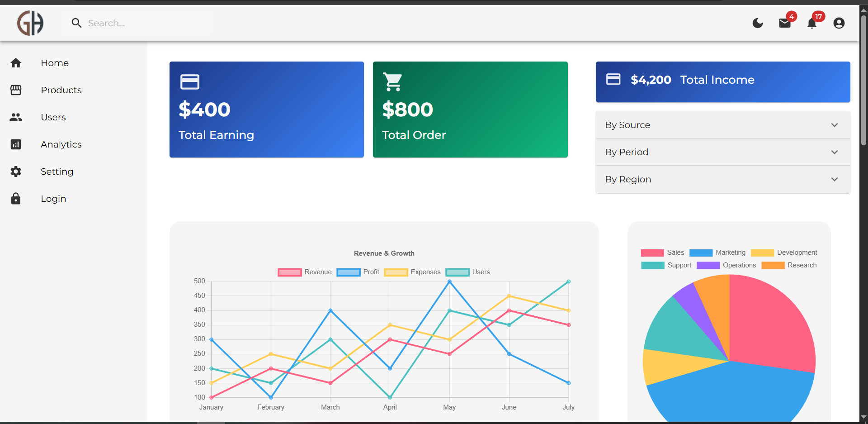Viewport: 868px width, 424px height.
Task: Open Products menu item
Action: coord(61,90)
